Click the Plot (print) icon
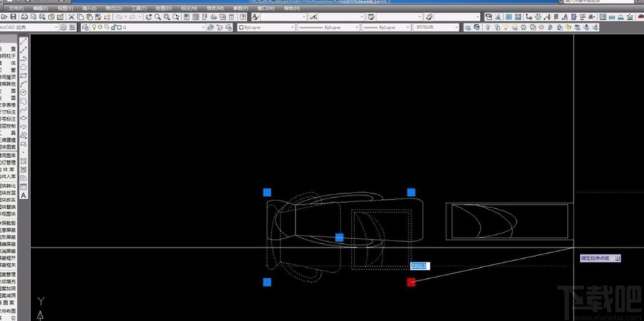Viewport: 644px width, 321px height. (x=24, y=17)
